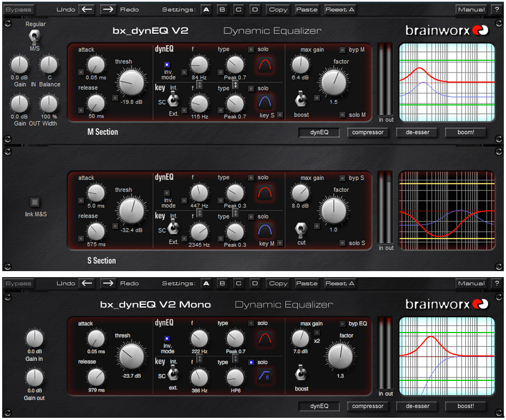Click frequency link arrows icon in S Section

tap(200, 213)
